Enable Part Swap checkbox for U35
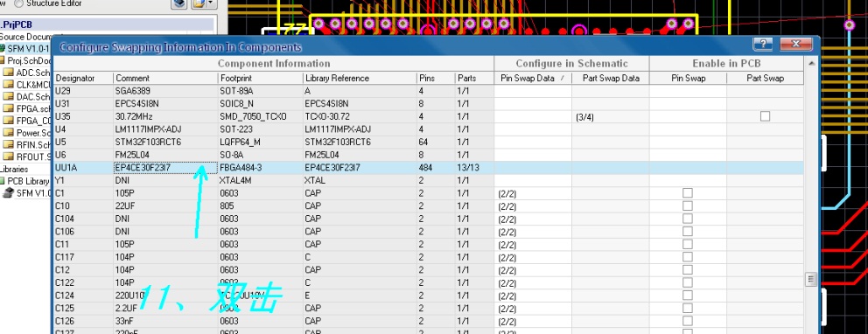Screen dimensions: 868x334 (765, 116)
